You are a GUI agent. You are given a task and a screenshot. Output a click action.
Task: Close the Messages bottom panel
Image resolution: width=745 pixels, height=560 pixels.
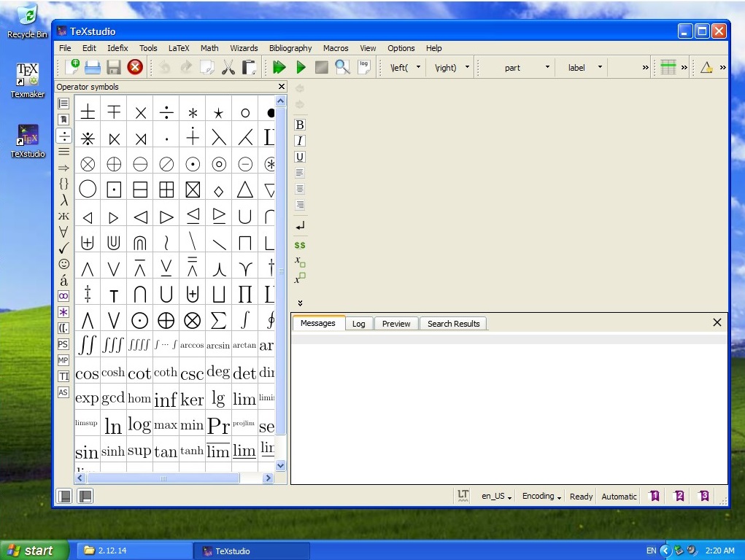717,322
